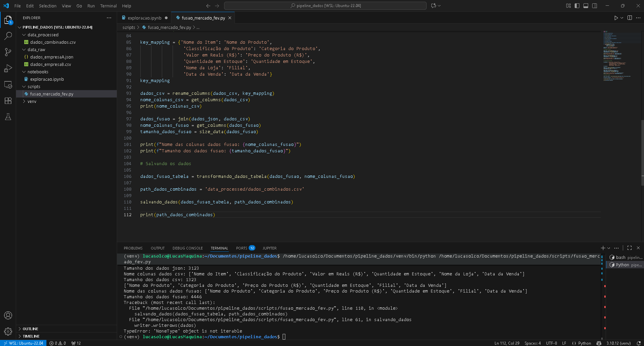
Task: Go back with the navigation arrow
Action: [208, 6]
